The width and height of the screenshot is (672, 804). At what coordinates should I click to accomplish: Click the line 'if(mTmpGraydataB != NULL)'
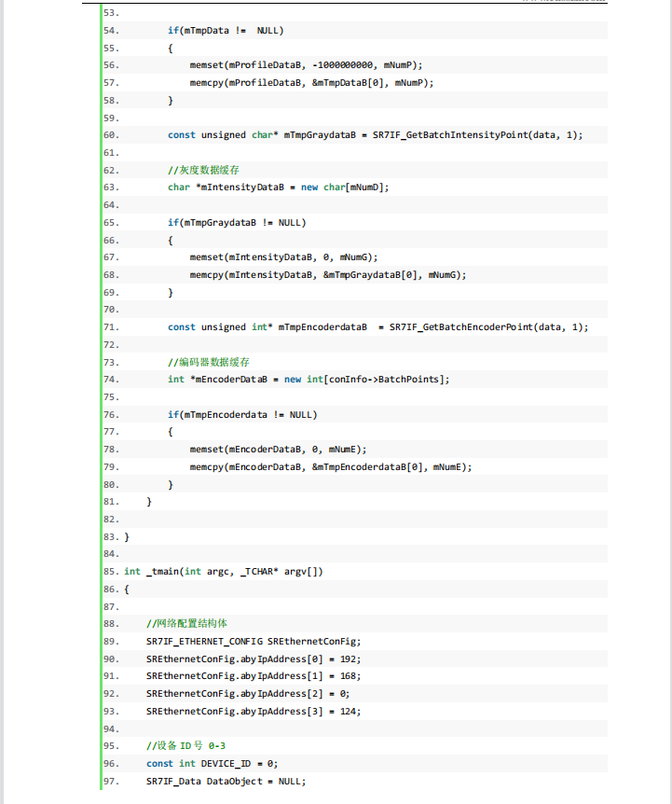(x=237, y=223)
